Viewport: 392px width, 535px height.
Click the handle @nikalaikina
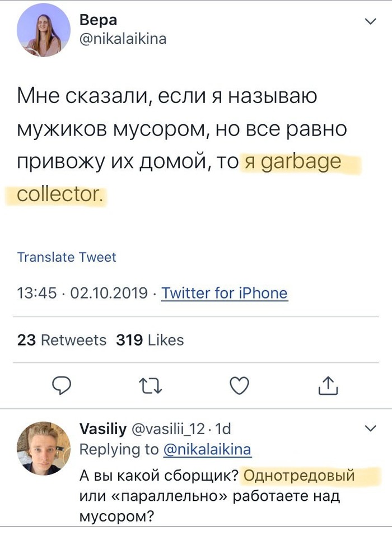click(x=123, y=39)
